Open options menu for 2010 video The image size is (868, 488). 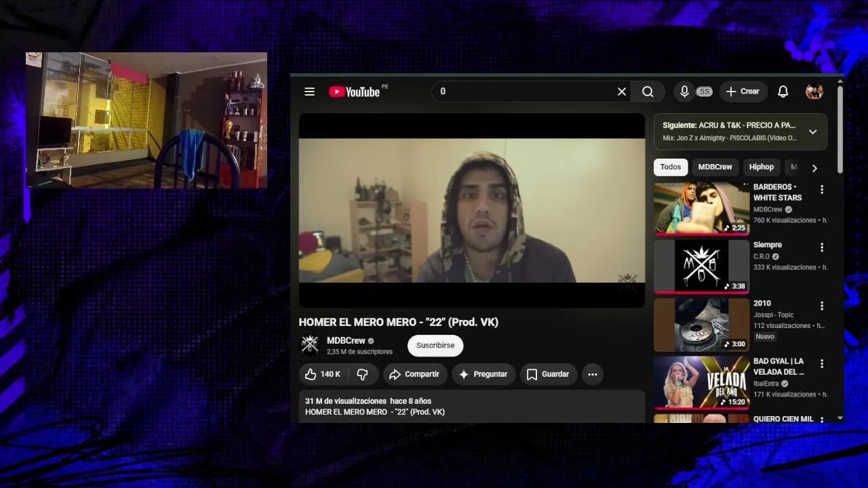(x=822, y=306)
